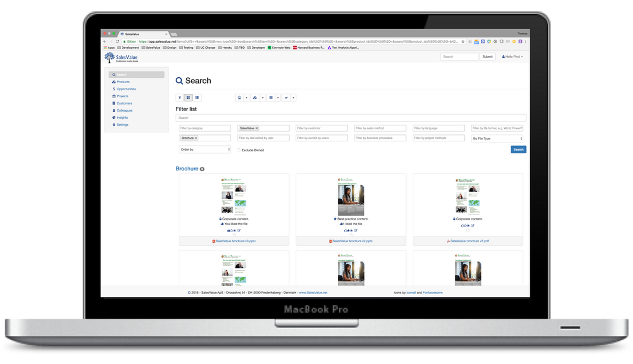Expand the By File Type dropdown
Screen dimensions: 633x364
click(497, 138)
